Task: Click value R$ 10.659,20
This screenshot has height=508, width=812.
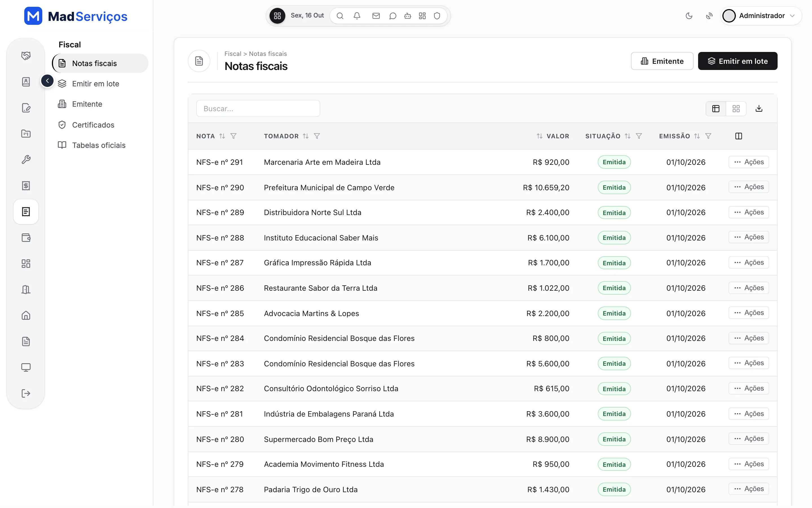Action: click(x=546, y=187)
